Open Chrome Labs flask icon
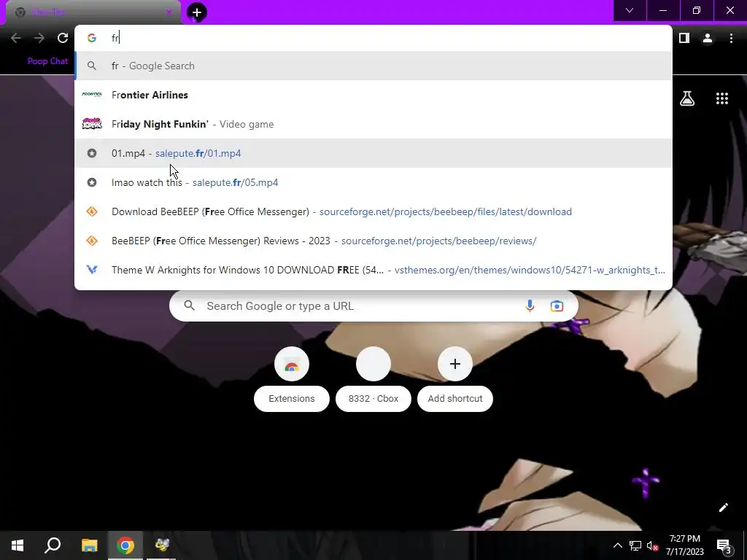747x560 pixels. [x=687, y=98]
